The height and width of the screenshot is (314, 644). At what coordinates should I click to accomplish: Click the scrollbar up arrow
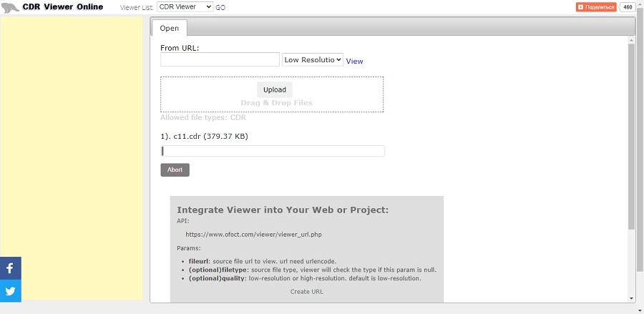tap(631, 39)
